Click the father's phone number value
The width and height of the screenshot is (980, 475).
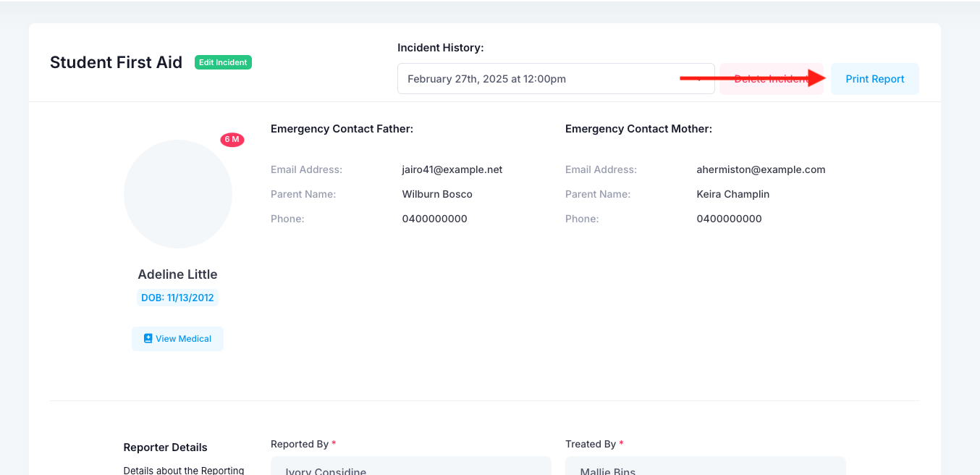[x=434, y=219]
